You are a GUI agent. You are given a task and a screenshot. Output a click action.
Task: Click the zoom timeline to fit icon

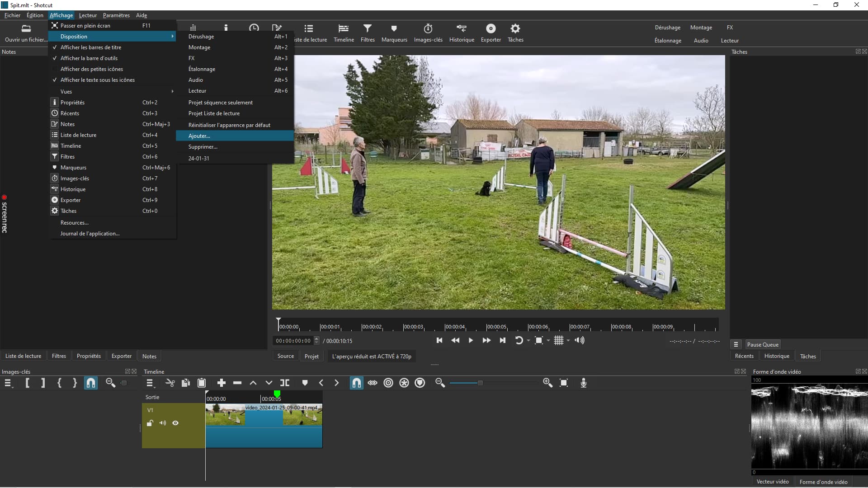pos(564,383)
